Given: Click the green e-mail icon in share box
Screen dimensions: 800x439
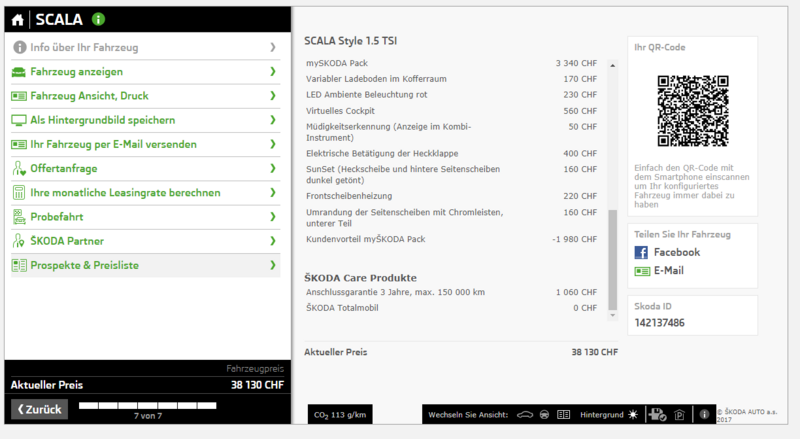Looking at the screenshot, I should 642,272.
